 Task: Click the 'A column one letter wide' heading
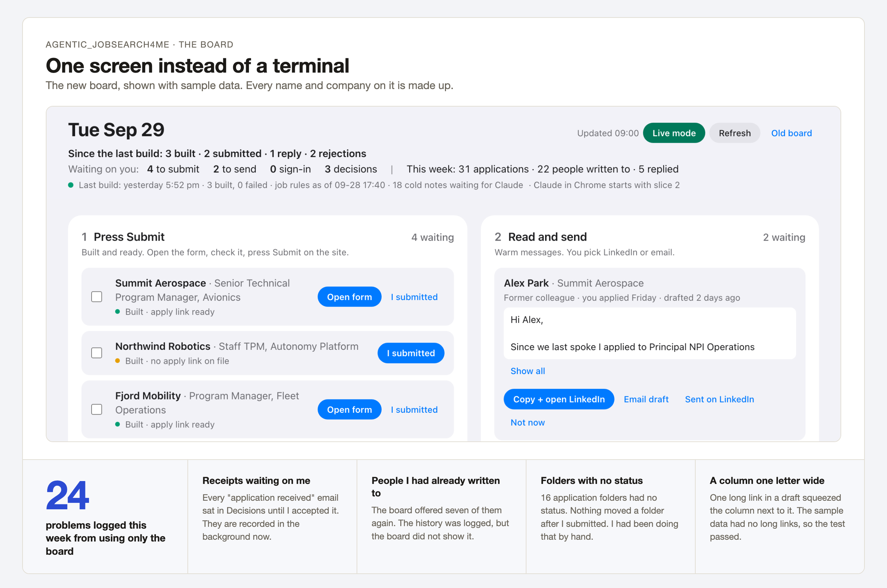tap(767, 480)
